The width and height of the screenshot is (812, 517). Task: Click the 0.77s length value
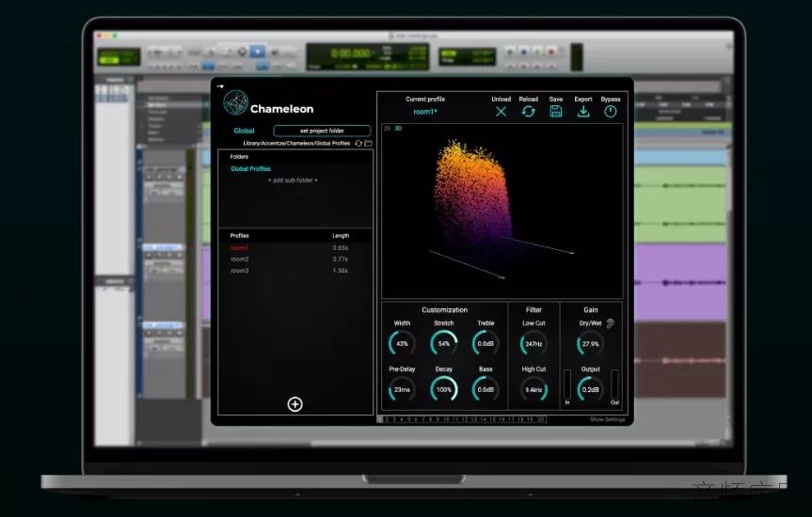click(341, 259)
